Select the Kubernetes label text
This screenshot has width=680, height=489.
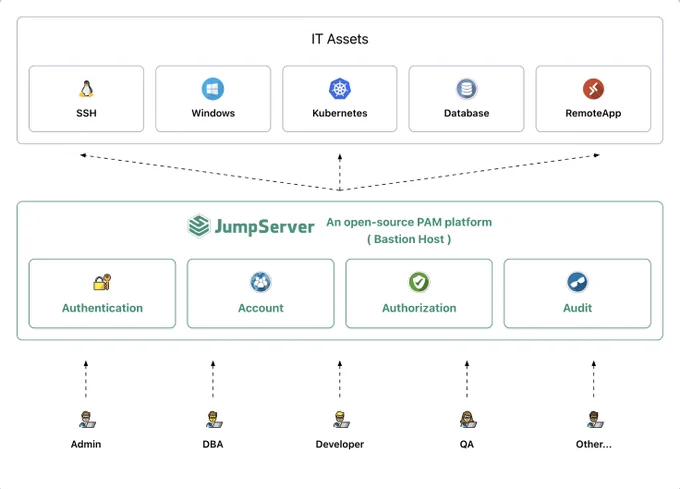point(340,113)
